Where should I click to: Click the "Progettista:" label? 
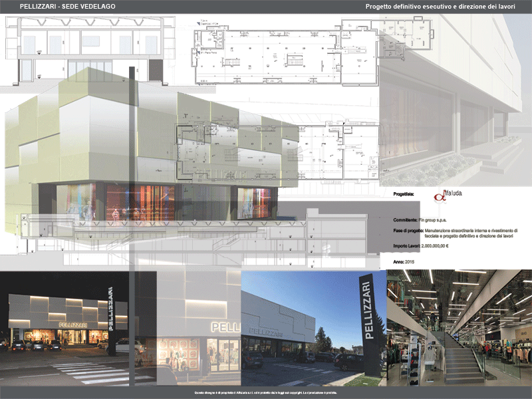click(404, 194)
